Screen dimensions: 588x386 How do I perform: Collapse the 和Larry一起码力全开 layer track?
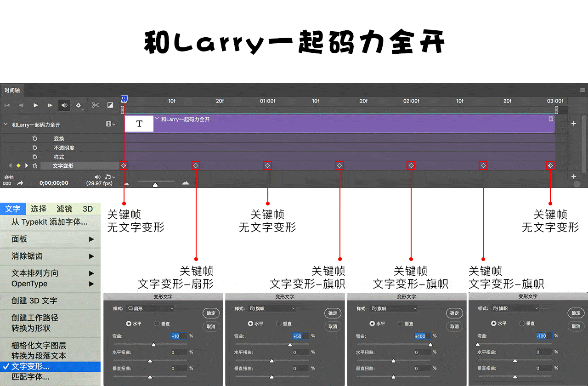[6, 125]
